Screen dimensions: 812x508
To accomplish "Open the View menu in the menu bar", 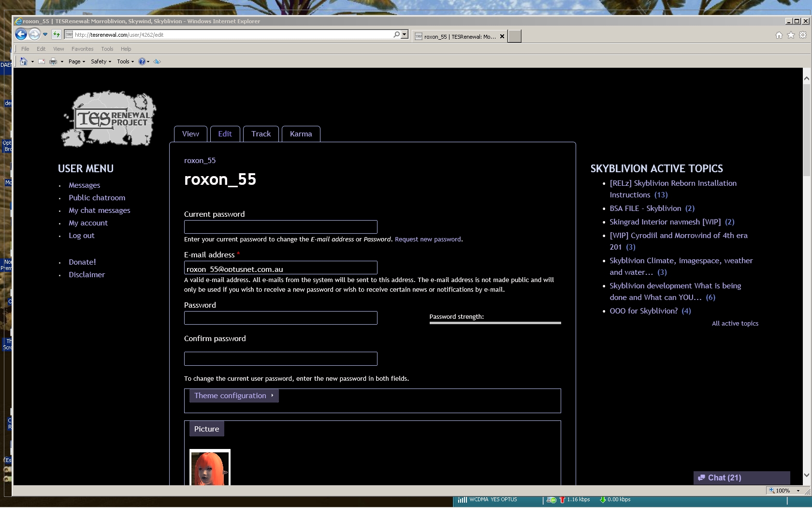I will pyautogui.click(x=58, y=49).
